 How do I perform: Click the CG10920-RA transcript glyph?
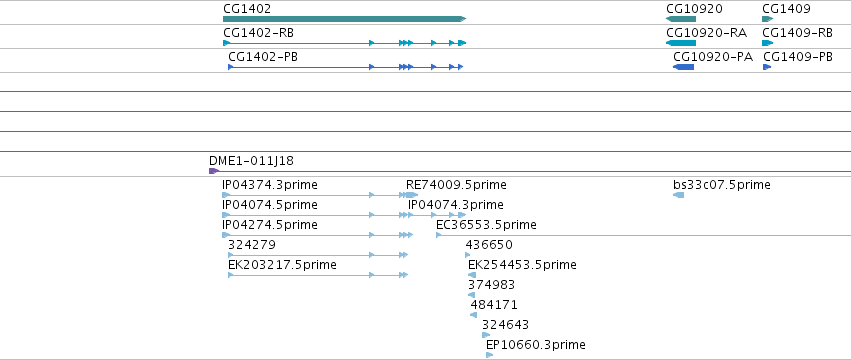click(x=681, y=43)
